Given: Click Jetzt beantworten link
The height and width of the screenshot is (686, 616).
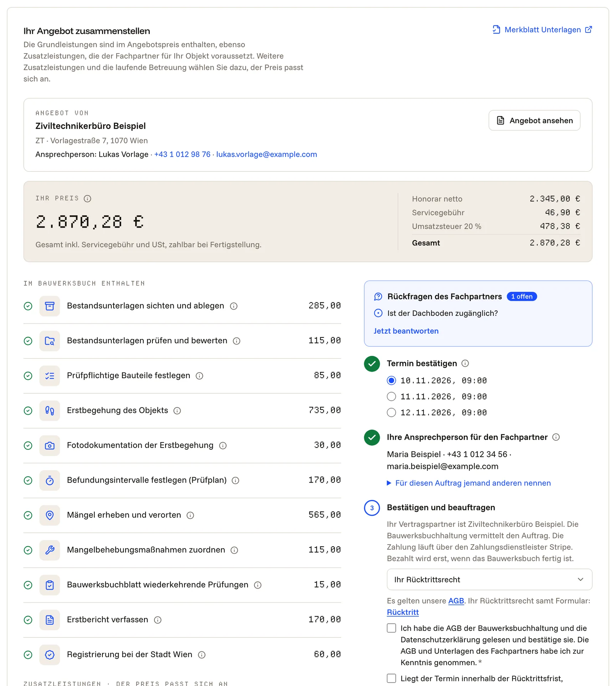Looking at the screenshot, I should tap(406, 331).
